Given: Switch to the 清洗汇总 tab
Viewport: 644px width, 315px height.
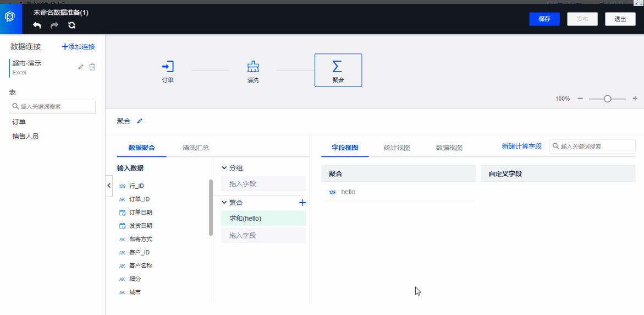Looking at the screenshot, I should click(x=196, y=148).
